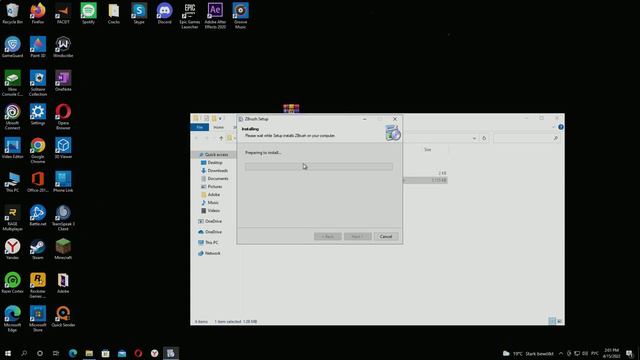Expand the Explorer address bar dropdown
Viewport: 640px width, 360px height.
(474, 138)
